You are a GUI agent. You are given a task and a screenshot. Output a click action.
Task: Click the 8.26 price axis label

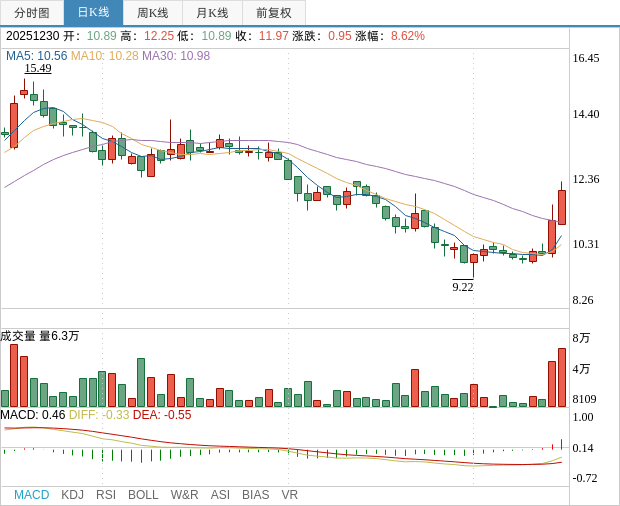point(583,300)
